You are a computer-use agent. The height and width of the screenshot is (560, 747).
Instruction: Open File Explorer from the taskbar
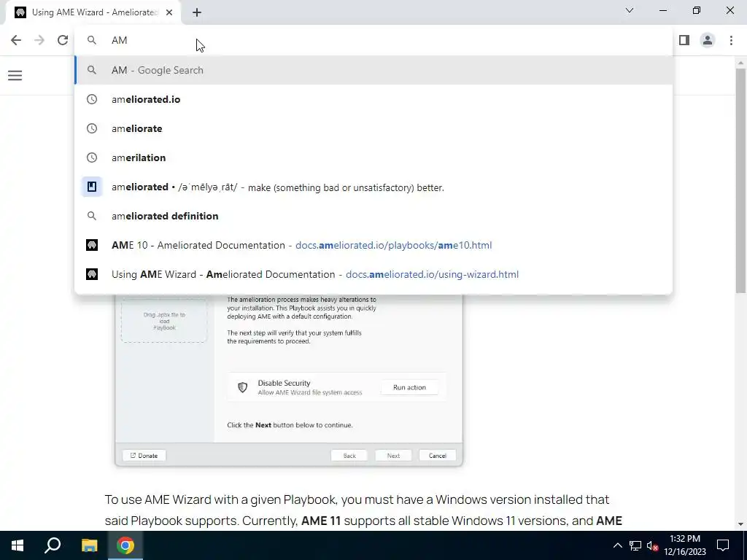tap(89, 545)
